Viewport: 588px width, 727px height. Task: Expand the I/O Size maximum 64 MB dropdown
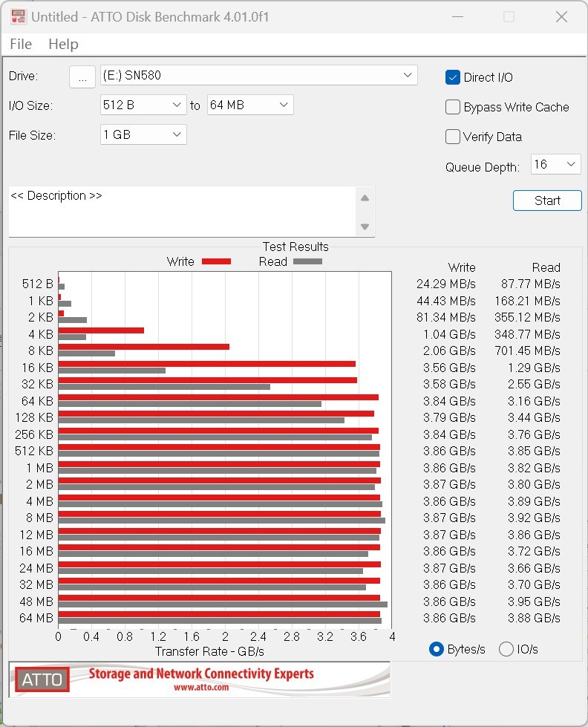250,105
